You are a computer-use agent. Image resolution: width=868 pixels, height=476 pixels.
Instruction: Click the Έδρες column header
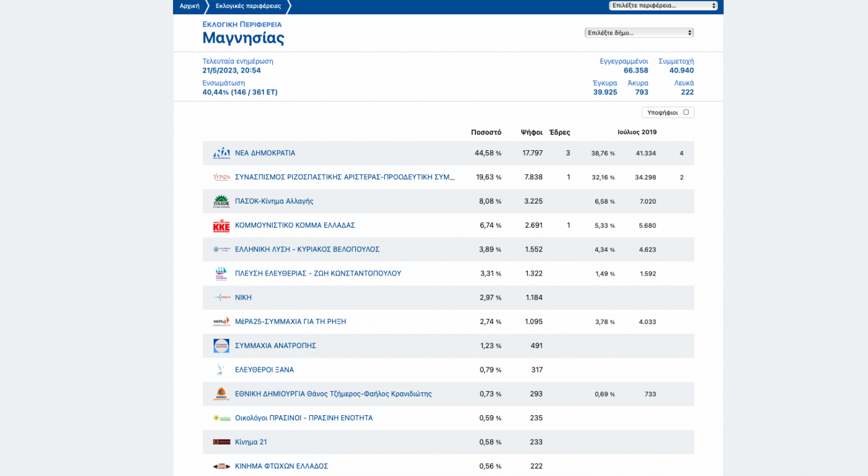(x=560, y=132)
